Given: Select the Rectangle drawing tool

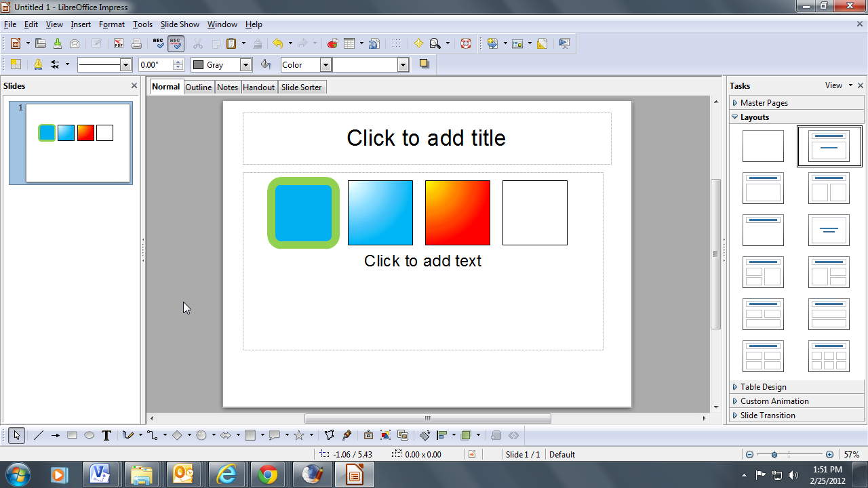Looking at the screenshot, I should pos(72,436).
